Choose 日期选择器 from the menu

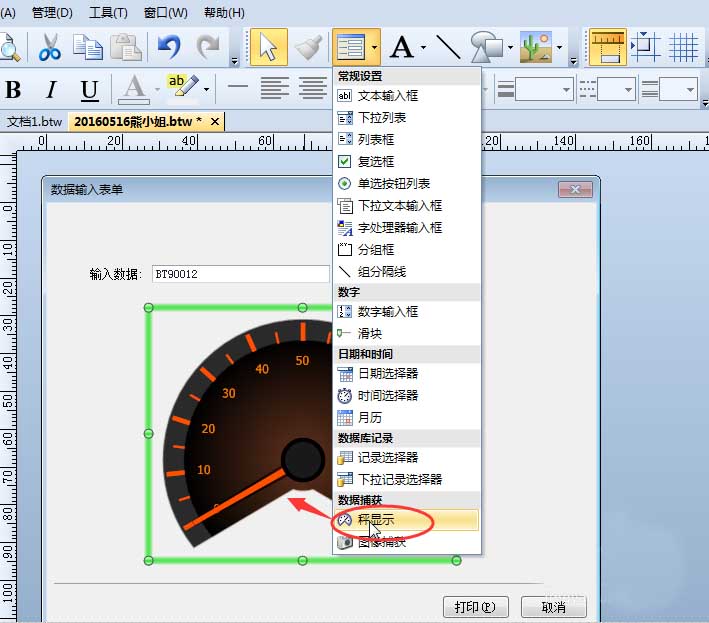click(407, 373)
